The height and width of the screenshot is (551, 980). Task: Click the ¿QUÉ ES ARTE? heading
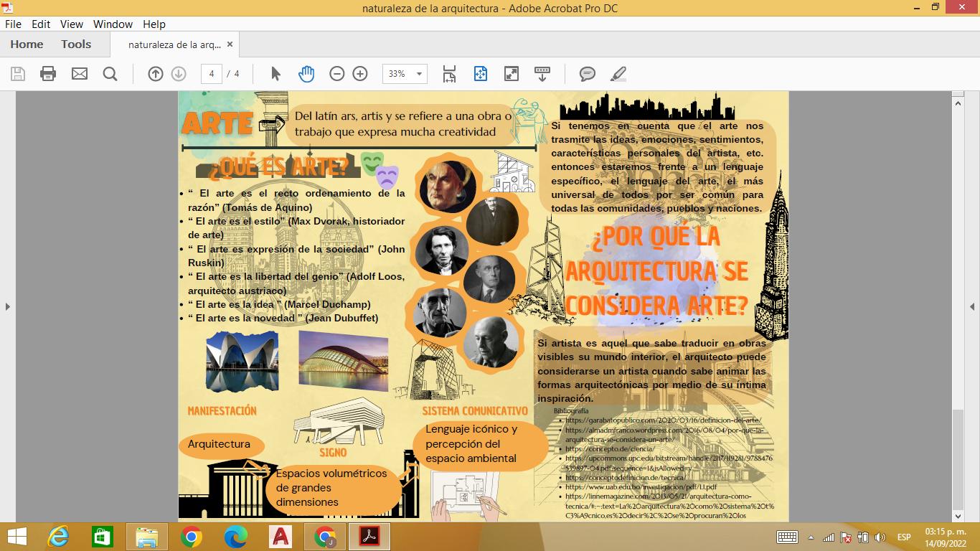tap(278, 167)
